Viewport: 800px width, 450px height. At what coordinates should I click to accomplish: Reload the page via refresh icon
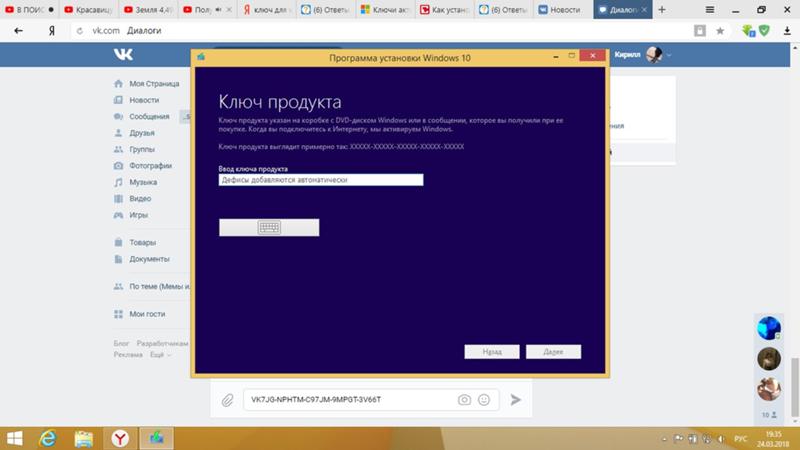point(80,31)
